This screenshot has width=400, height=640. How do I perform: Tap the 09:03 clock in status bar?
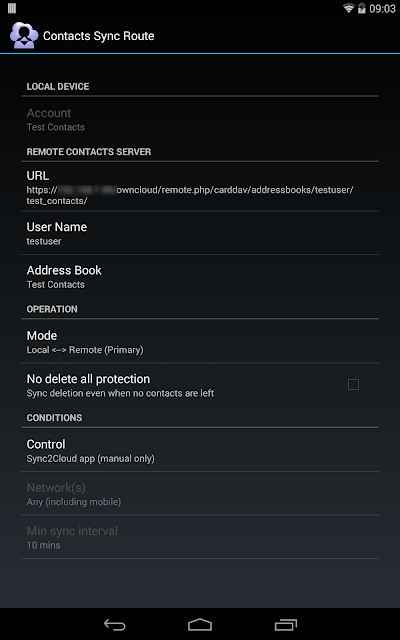click(x=382, y=9)
